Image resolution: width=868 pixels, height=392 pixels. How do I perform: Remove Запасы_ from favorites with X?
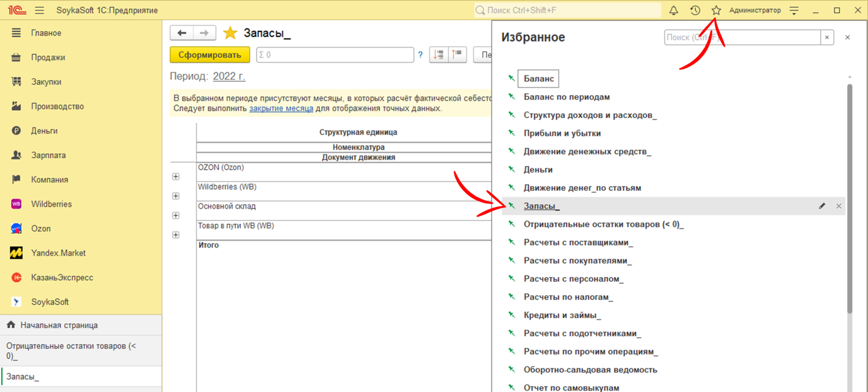click(839, 206)
